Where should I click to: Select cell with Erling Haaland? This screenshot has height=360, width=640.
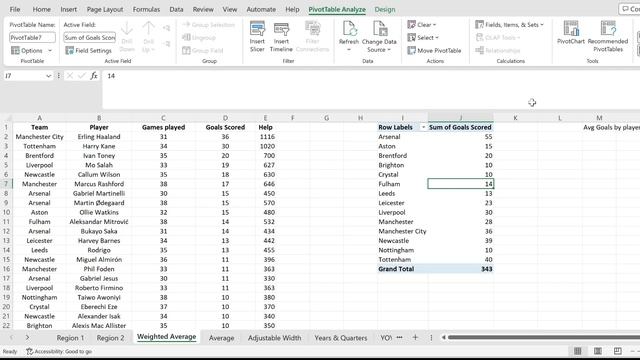tap(99, 137)
